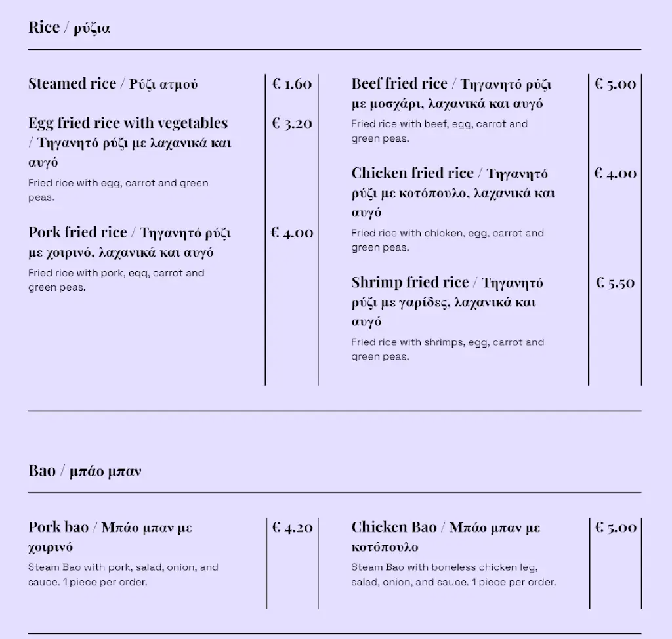Select the € 5.50 shrimp rice price
672x639 pixels.
click(615, 283)
